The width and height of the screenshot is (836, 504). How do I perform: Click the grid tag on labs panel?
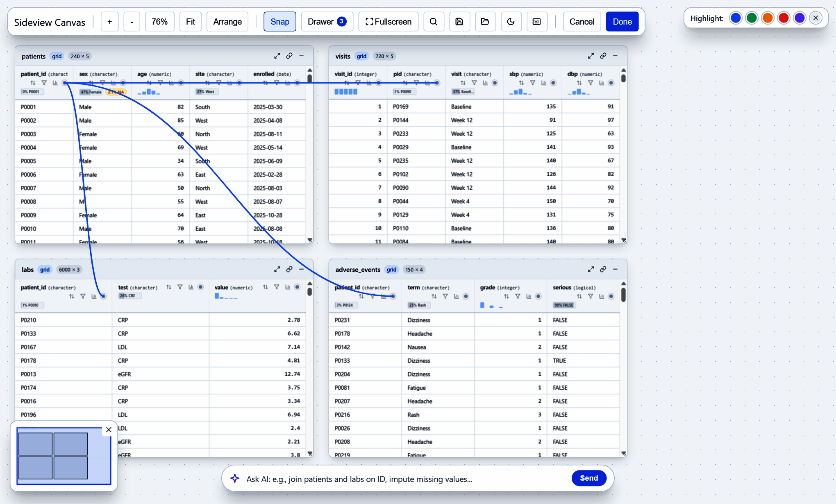coord(45,270)
